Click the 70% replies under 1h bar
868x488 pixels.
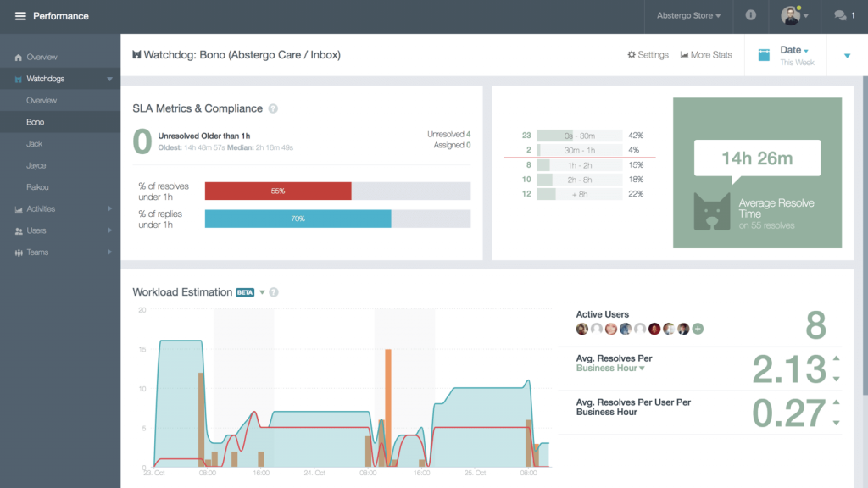(298, 219)
